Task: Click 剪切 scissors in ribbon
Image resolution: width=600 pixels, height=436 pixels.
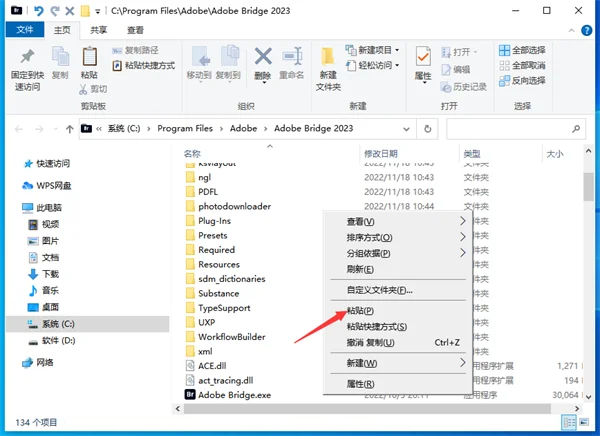Action: coord(93,89)
